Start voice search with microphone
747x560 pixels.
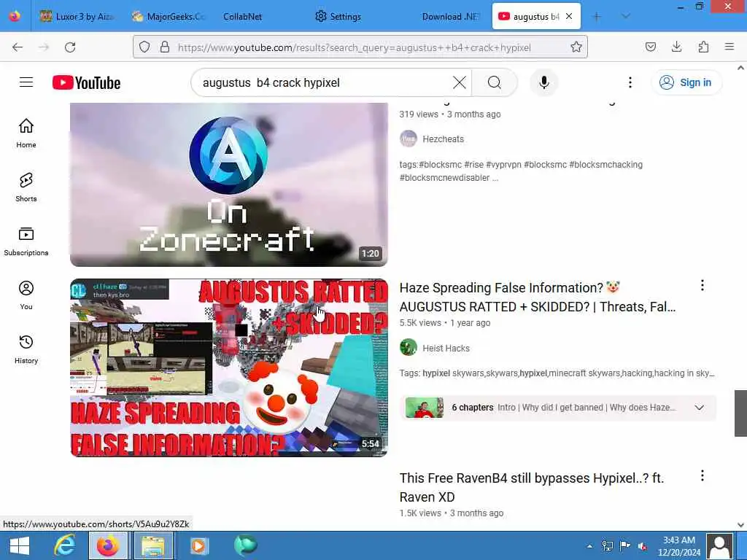[544, 82]
